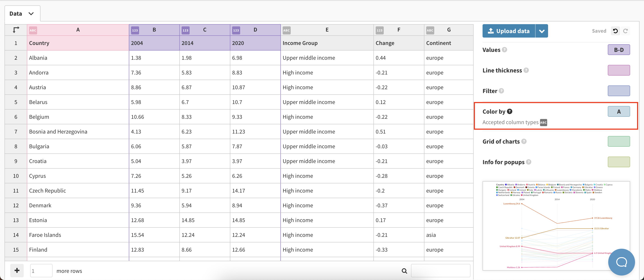Click the transpose arrow icon in table corner
644x280 pixels.
point(16,30)
